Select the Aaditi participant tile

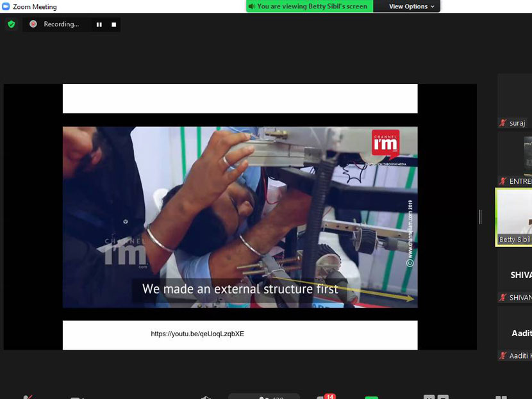pos(515,333)
